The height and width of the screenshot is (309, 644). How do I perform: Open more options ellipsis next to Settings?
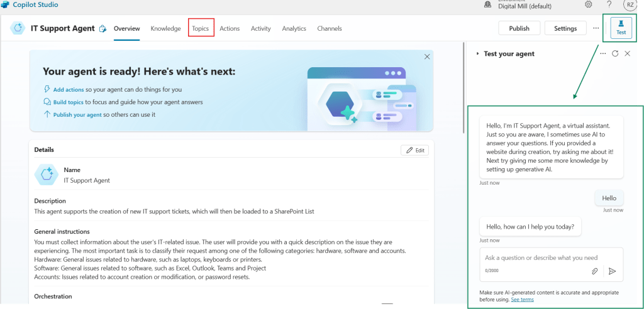coord(596,28)
